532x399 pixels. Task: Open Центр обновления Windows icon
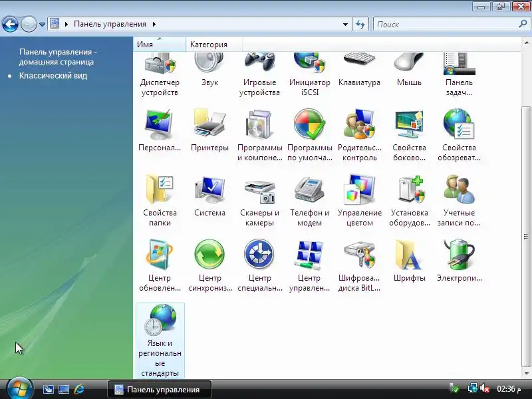click(160, 255)
